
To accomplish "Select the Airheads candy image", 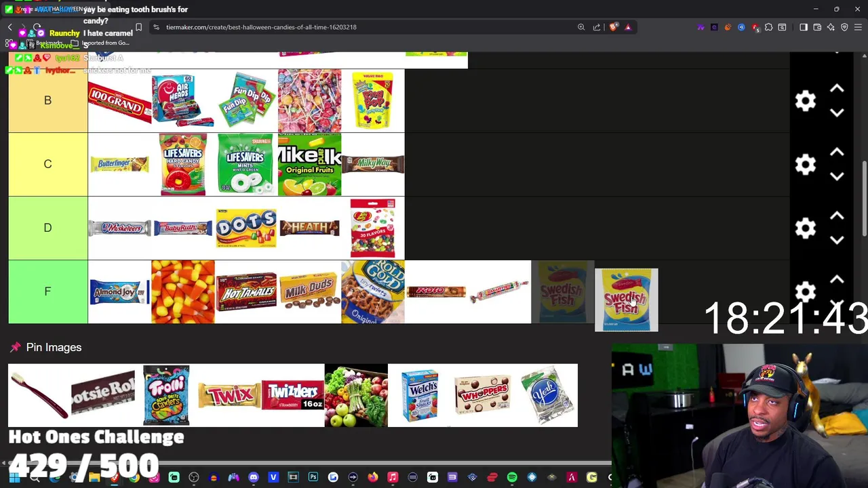I will coord(182,100).
